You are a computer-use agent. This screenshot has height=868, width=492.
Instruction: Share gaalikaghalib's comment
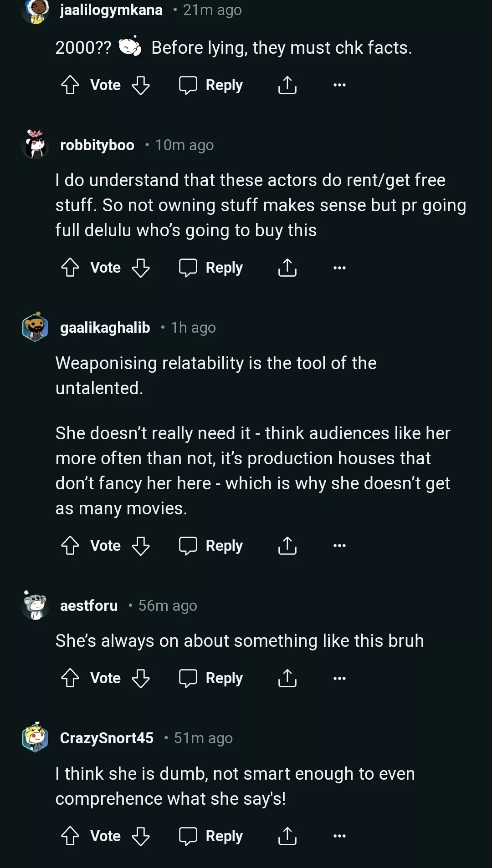287,545
